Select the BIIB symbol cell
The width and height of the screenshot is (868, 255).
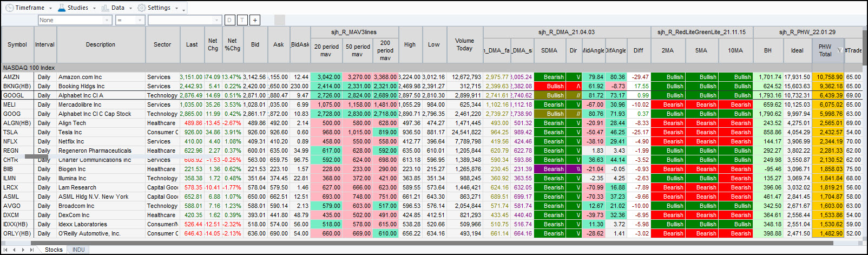17,169
